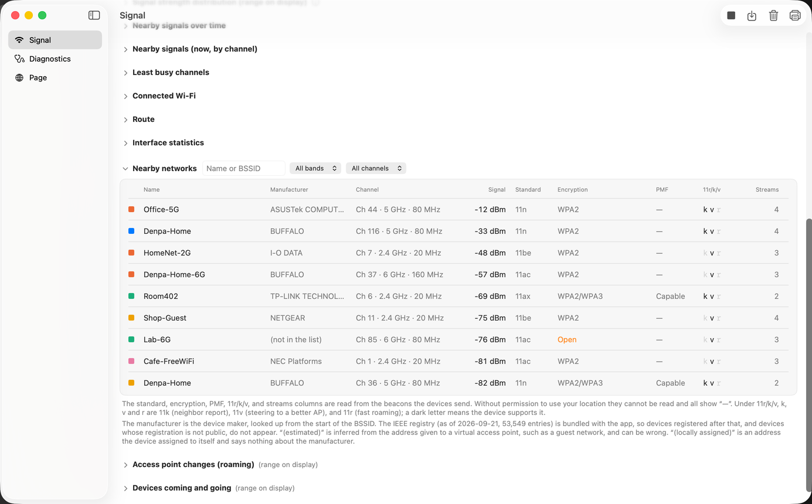812x504 pixels.
Task: Select the Shop-Guest network name
Action: (165, 318)
